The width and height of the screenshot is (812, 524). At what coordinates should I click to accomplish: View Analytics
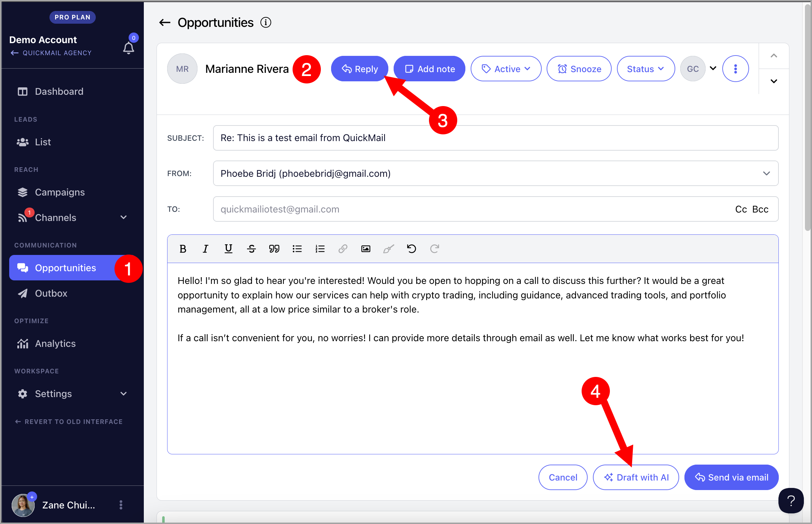(72, 344)
